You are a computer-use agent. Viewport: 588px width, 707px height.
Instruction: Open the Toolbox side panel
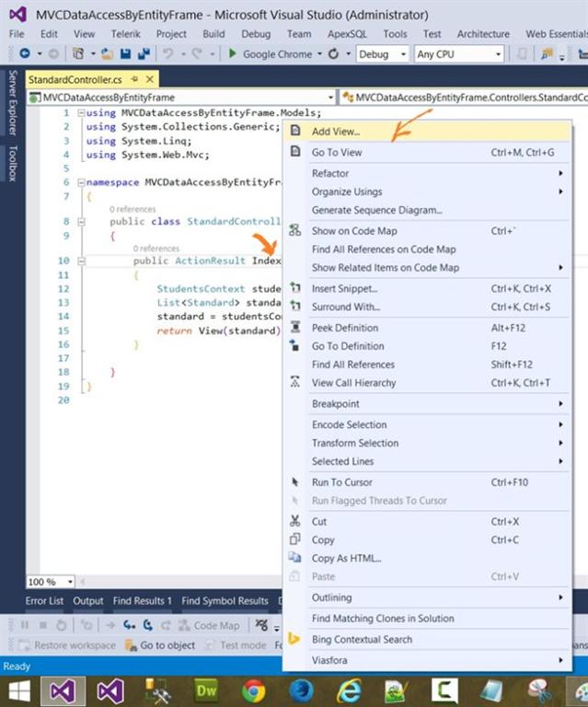[x=13, y=163]
